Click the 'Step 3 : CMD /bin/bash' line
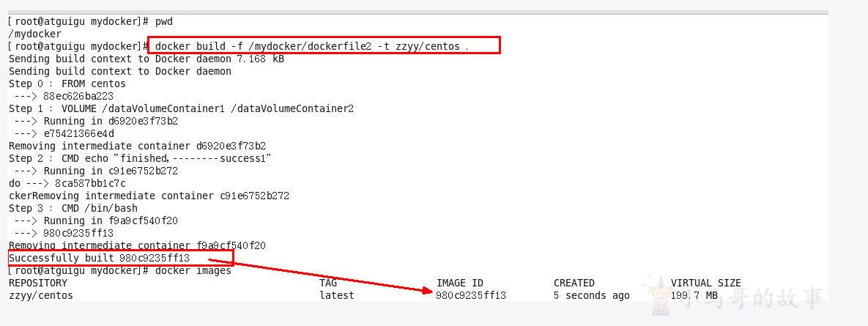Screen dimensions: 868x326 coord(73,208)
